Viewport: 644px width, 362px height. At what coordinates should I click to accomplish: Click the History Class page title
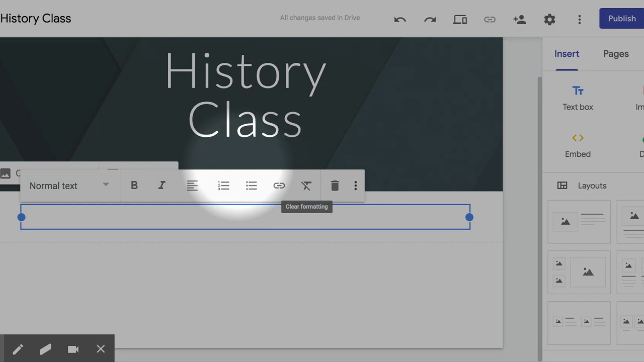pyautogui.click(x=246, y=95)
